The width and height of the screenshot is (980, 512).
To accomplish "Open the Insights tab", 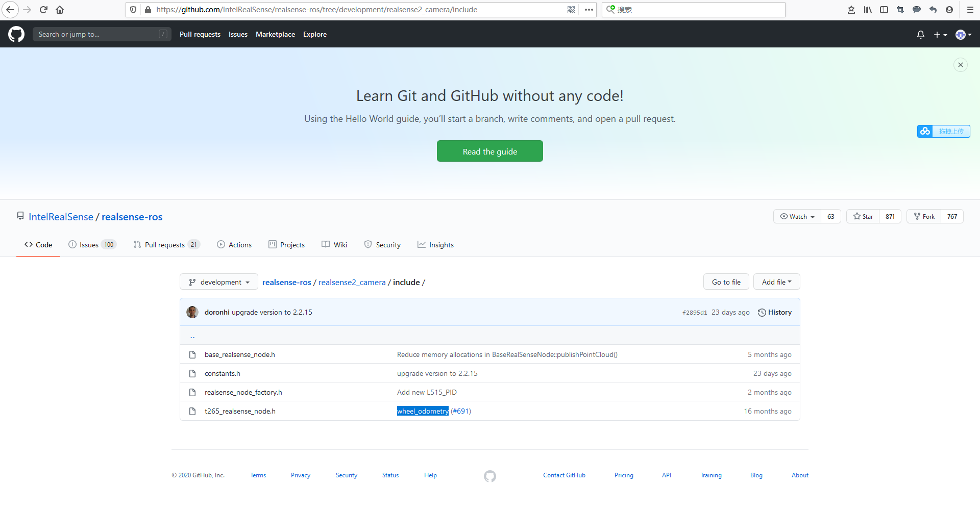I will point(435,245).
